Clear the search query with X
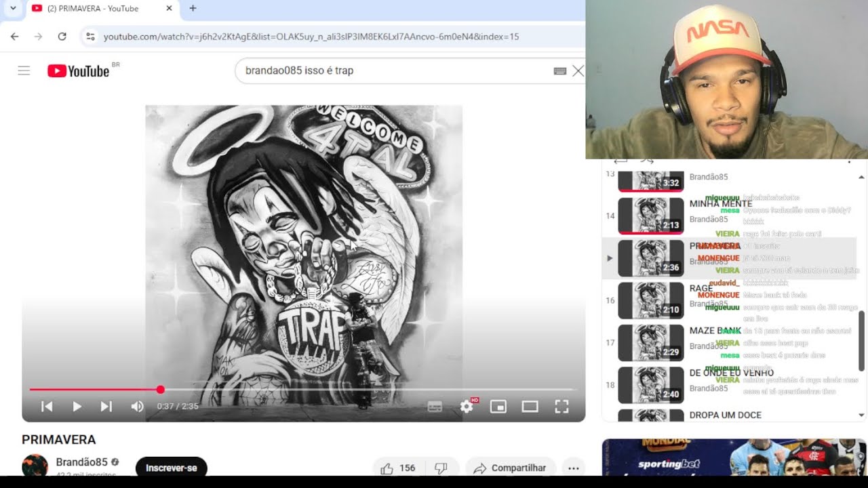The height and width of the screenshot is (488, 868). pyautogui.click(x=578, y=70)
